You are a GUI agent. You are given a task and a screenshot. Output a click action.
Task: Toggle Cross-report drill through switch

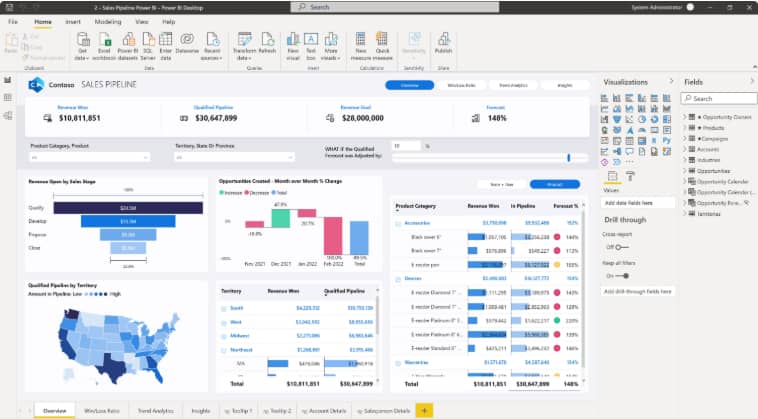[x=621, y=247]
